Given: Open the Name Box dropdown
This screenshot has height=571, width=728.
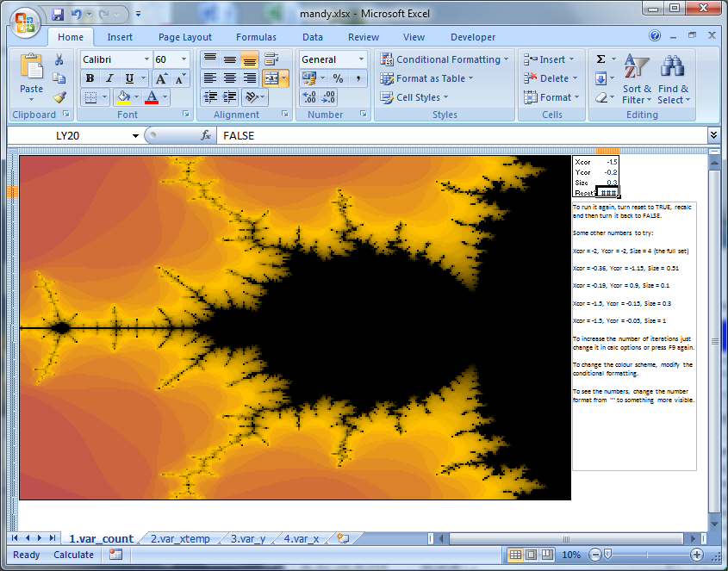Looking at the screenshot, I should 135,136.
